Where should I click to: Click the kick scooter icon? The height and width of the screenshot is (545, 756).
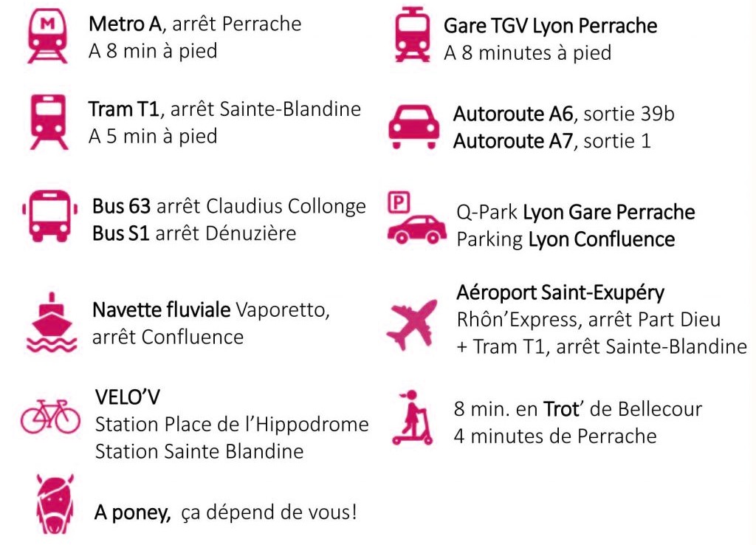coord(412,417)
